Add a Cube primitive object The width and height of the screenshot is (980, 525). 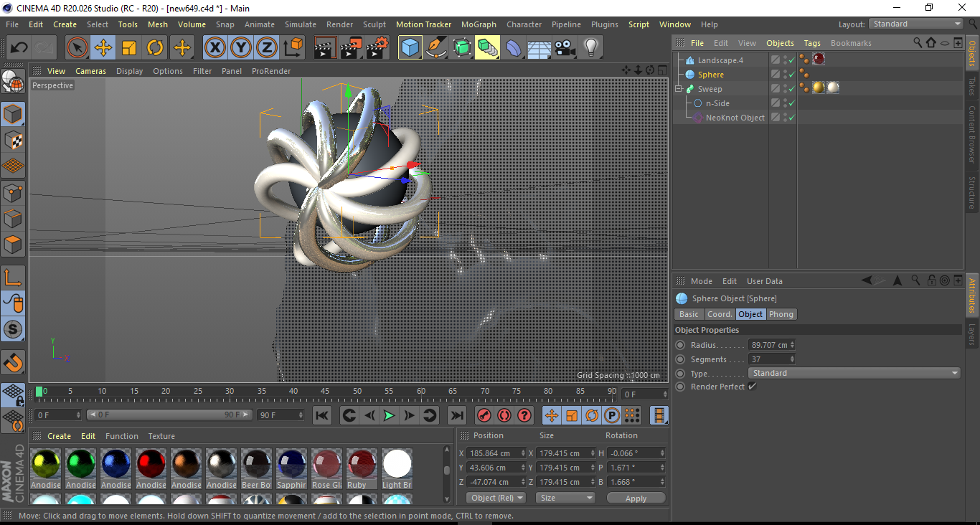tap(410, 48)
